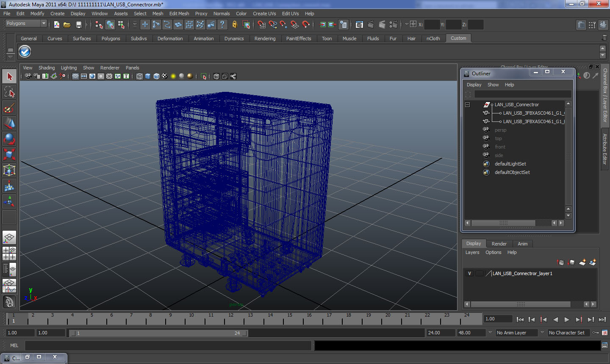Activate the Lasso Select tool
The image size is (610, 364).
pos(9,92)
